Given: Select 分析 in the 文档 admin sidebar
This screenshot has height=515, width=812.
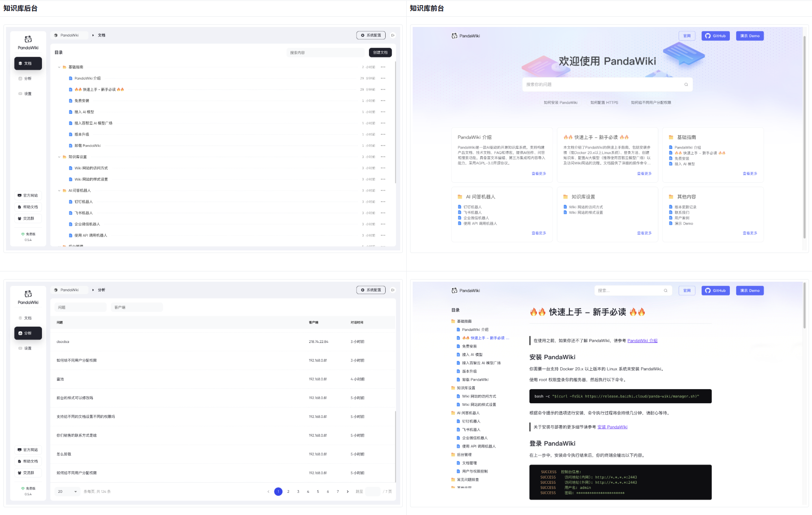Looking at the screenshot, I should pos(28,79).
